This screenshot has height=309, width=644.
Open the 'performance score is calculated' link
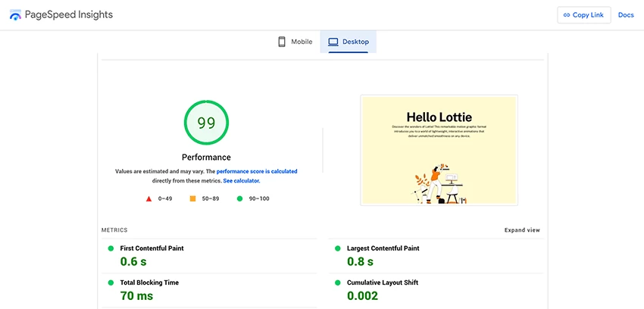tap(257, 171)
